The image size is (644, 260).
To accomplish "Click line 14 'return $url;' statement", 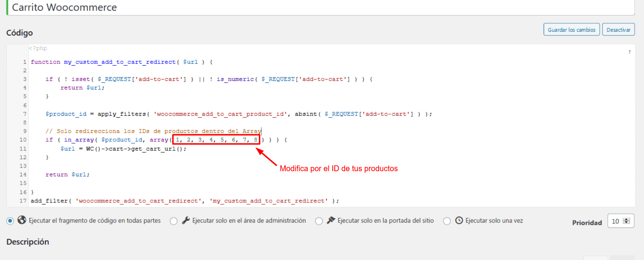I will [x=68, y=174].
